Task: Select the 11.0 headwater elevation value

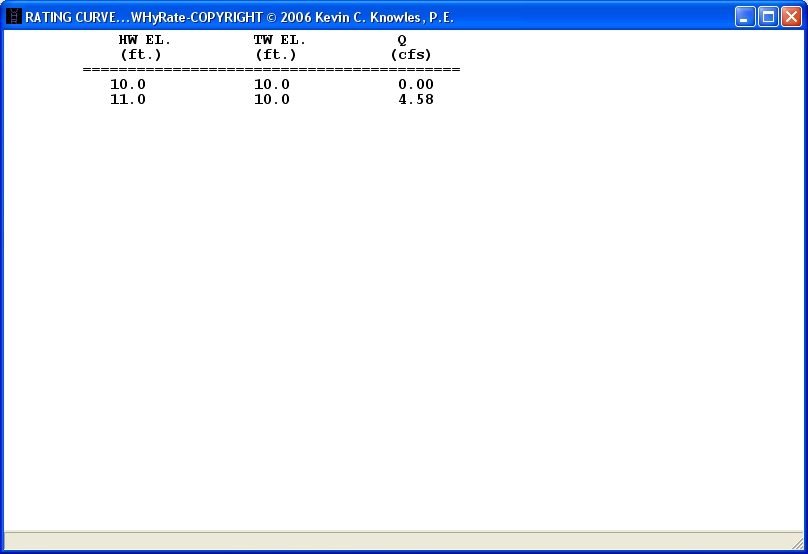Action: click(x=128, y=100)
